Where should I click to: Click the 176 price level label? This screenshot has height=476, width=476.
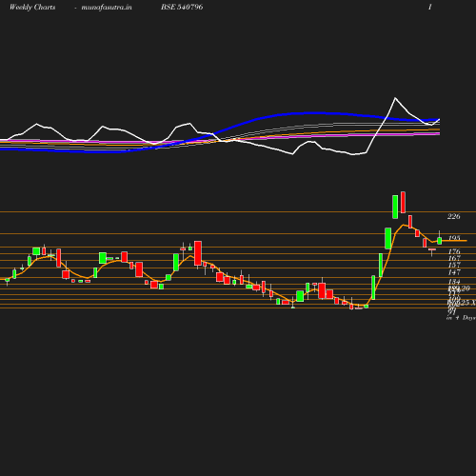[454, 251]
